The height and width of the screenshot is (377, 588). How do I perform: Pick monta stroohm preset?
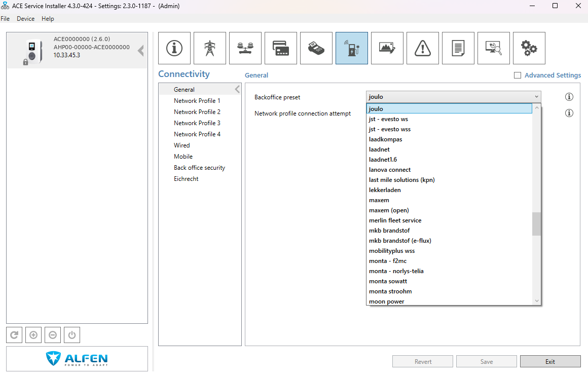click(x=449, y=291)
